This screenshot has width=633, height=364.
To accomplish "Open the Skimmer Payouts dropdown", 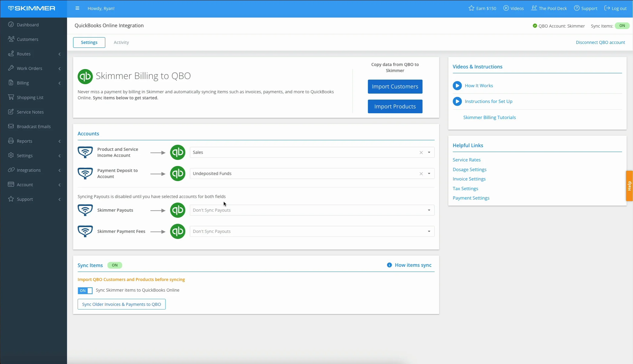I will (x=312, y=210).
